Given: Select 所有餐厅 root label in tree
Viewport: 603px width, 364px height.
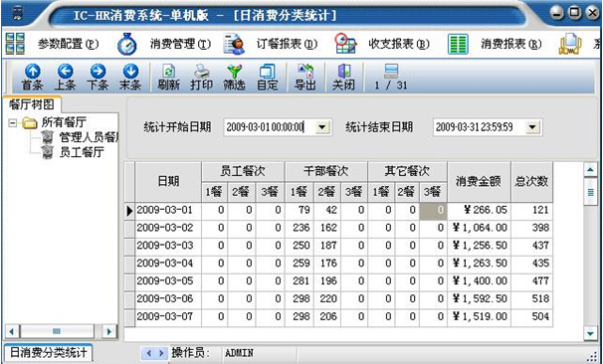Looking at the screenshot, I should point(64,123).
